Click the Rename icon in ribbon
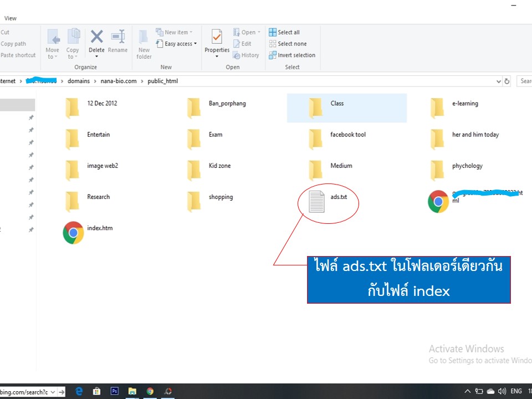This screenshot has width=532, height=399. click(x=117, y=38)
